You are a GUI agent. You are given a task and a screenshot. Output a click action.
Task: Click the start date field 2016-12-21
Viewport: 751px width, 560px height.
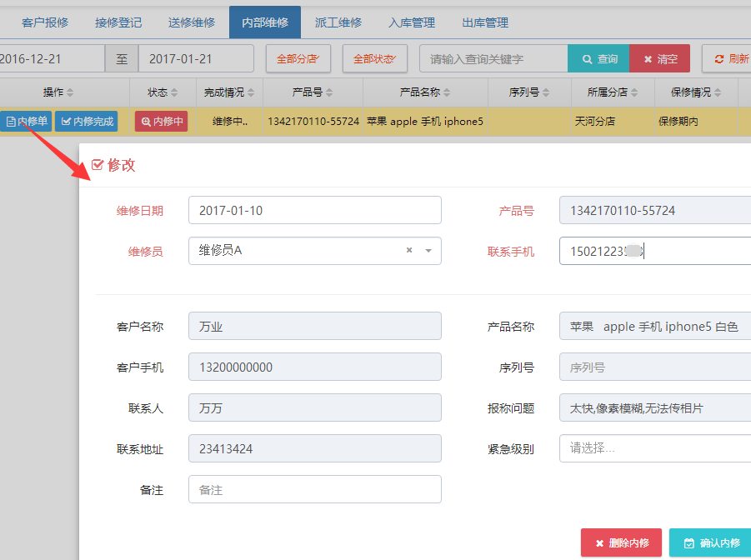click(52, 59)
